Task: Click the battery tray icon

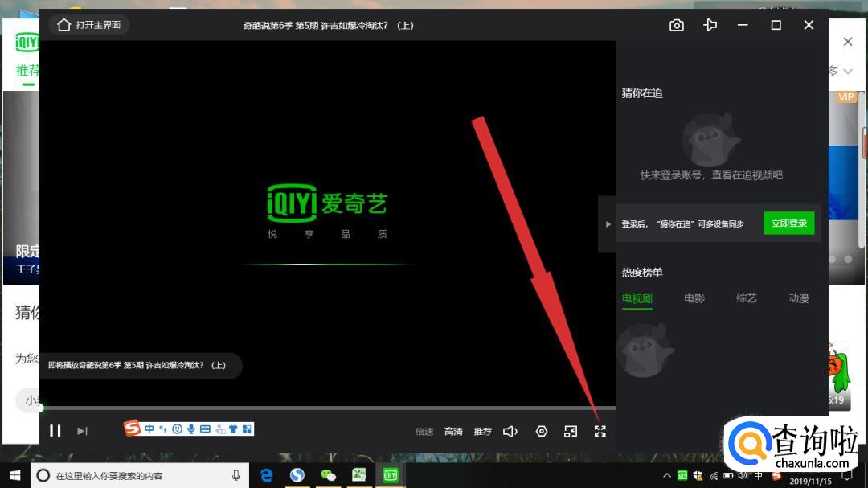Action: click(728, 475)
